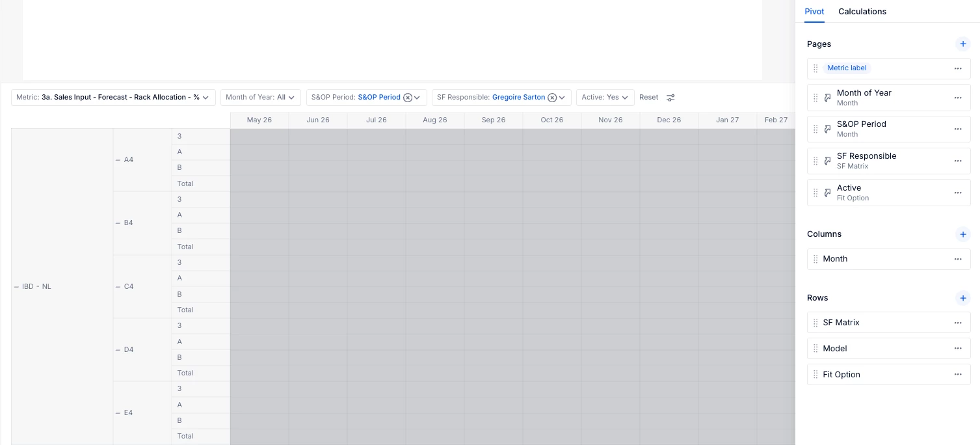Click the Sep 26 column header
This screenshot has height=445, width=980.
click(494, 120)
